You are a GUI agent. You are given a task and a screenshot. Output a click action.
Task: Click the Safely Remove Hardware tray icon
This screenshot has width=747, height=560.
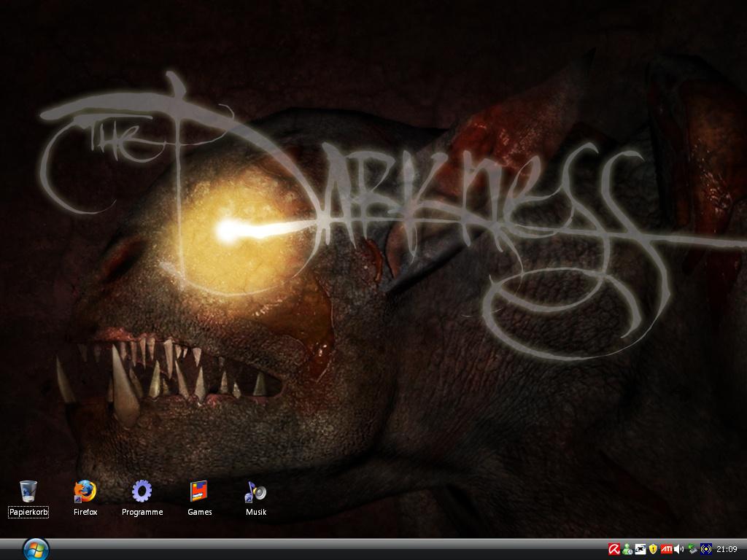[692, 550]
